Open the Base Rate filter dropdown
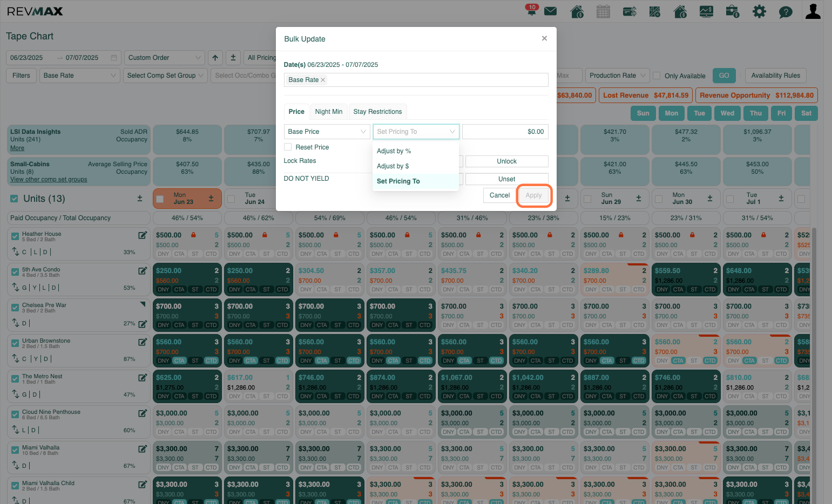This screenshot has height=504, width=832. [80, 76]
